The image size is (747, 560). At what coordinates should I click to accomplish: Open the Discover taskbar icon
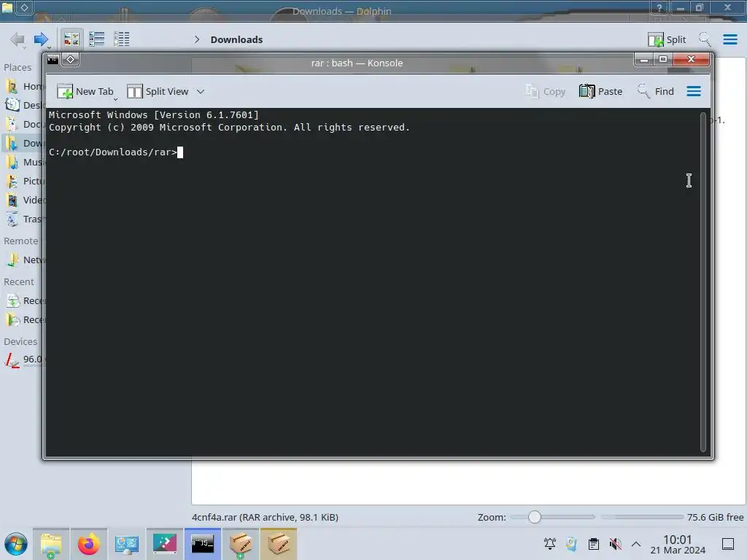click(165, 544)
